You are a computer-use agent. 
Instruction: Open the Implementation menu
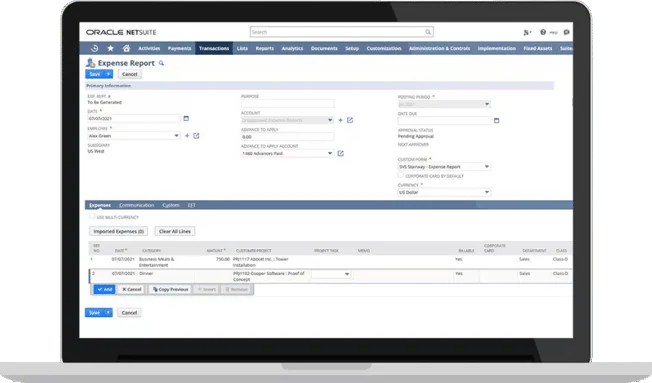point(497,48)
